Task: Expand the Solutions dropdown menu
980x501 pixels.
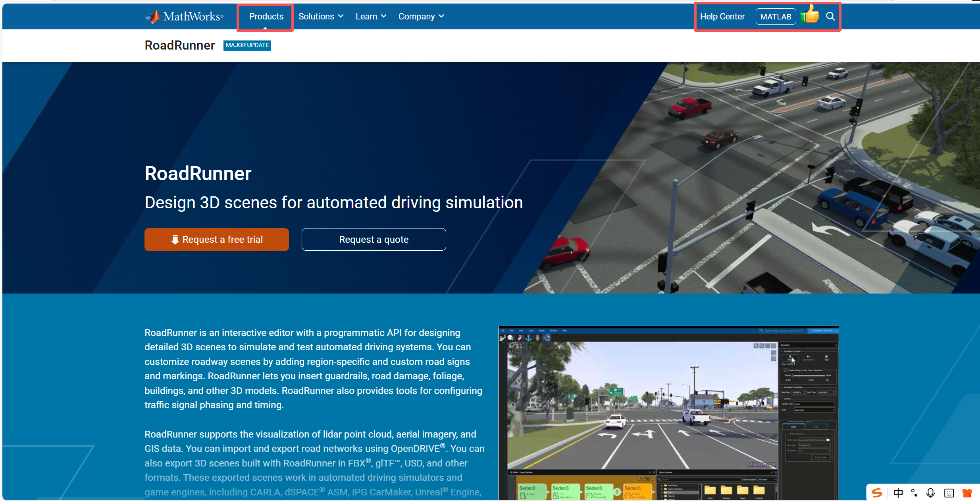Action: click(x=321, y=17)
